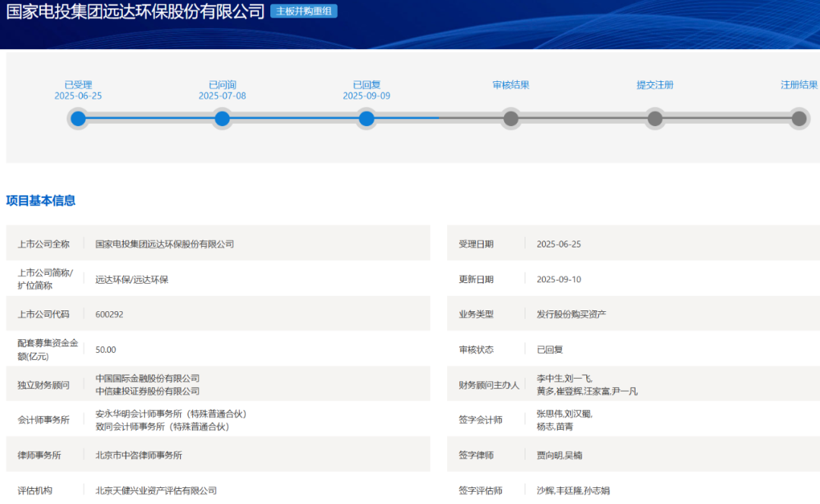Click the gray 提交注册 timeline node

click(x=654, y=118)
